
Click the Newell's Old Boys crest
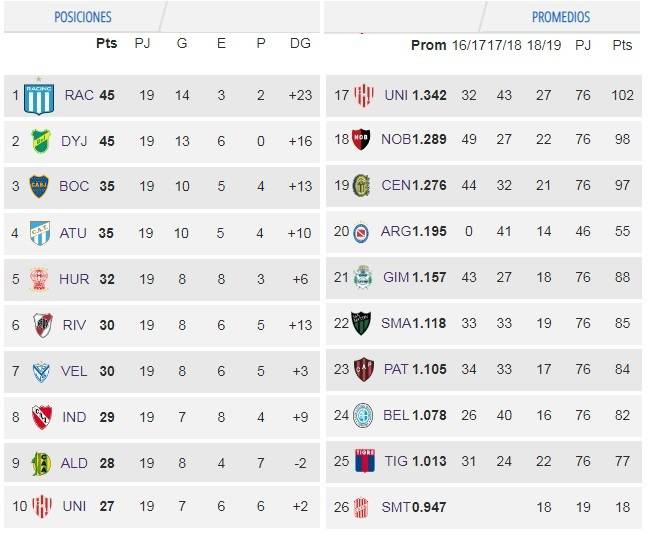click(361, 139)
